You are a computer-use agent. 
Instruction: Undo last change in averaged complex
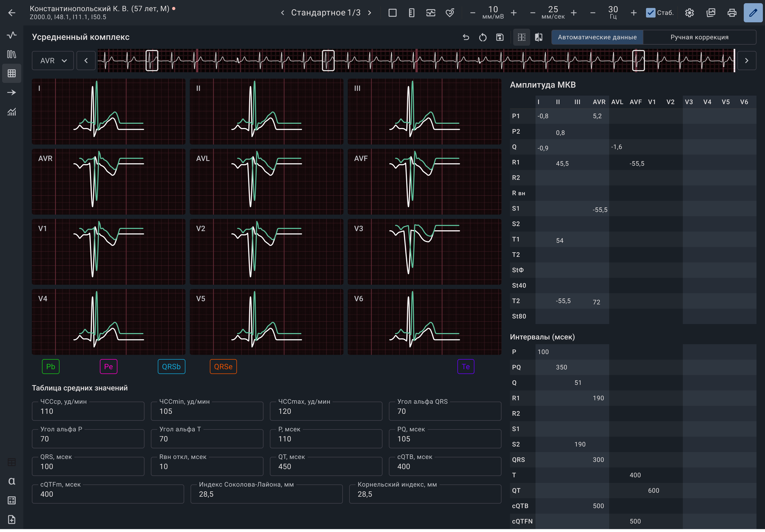466,37
